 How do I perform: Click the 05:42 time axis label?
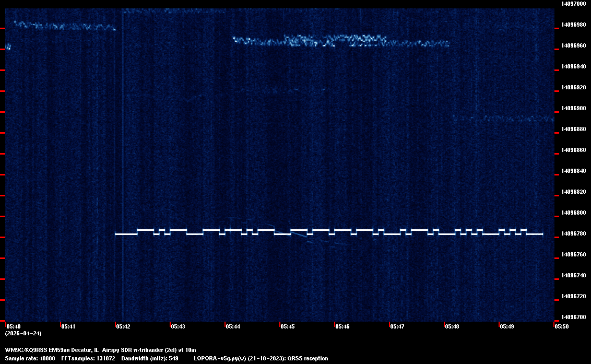click(123, 326)
